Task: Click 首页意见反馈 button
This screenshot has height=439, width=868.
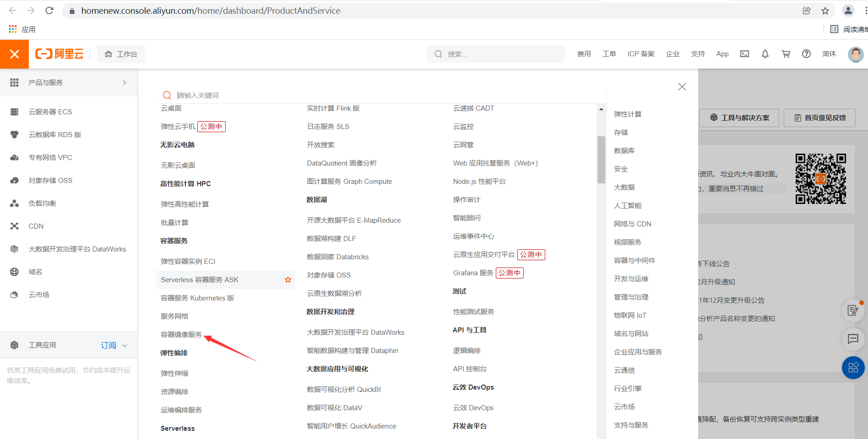Action: click(x=820, y=118)
